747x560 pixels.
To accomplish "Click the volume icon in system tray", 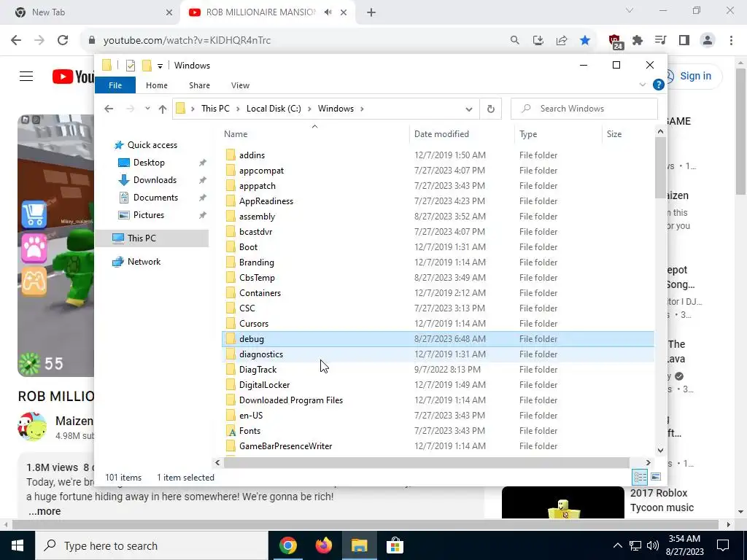I will (x=653, y=545).
